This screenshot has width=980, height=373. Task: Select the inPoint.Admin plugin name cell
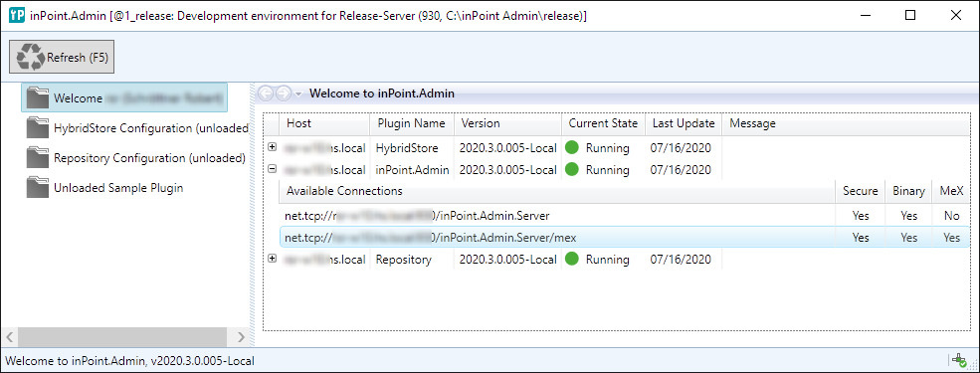coord(413,170)
